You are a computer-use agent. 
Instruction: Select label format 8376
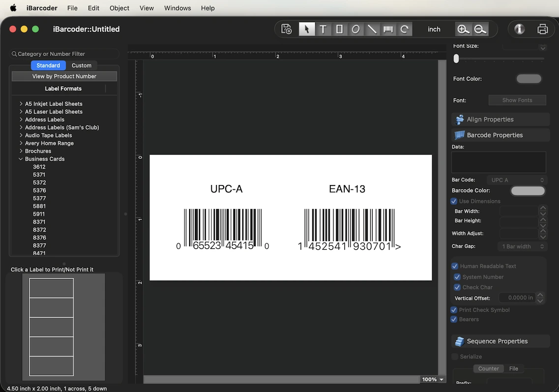coord(39,238)
